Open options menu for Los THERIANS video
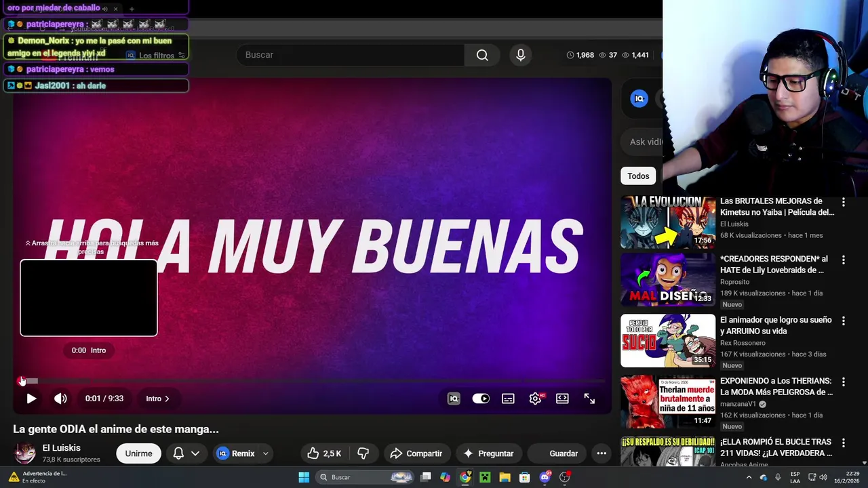 point(844,382)
